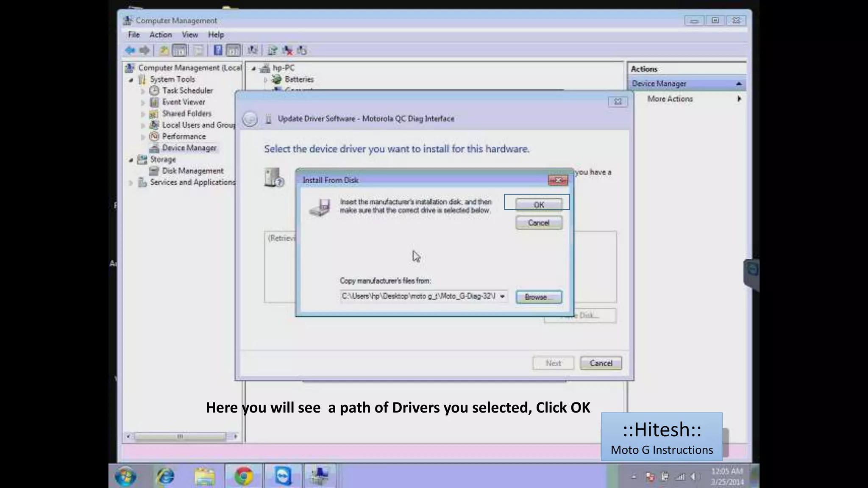Viewport: 868px width, 488px height.
Task: Open the file path dropdown arrow
Action: click(502, 297)
